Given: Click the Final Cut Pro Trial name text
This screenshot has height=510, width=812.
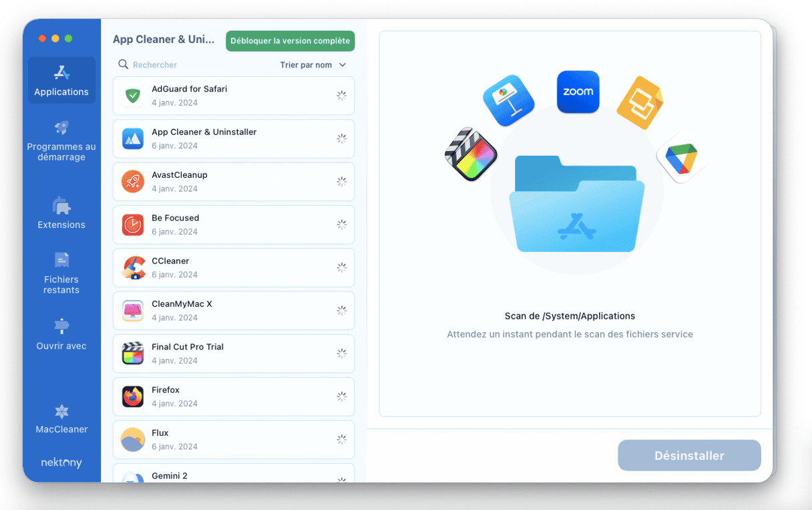Looking at the screenshot, I should (188, 347).
